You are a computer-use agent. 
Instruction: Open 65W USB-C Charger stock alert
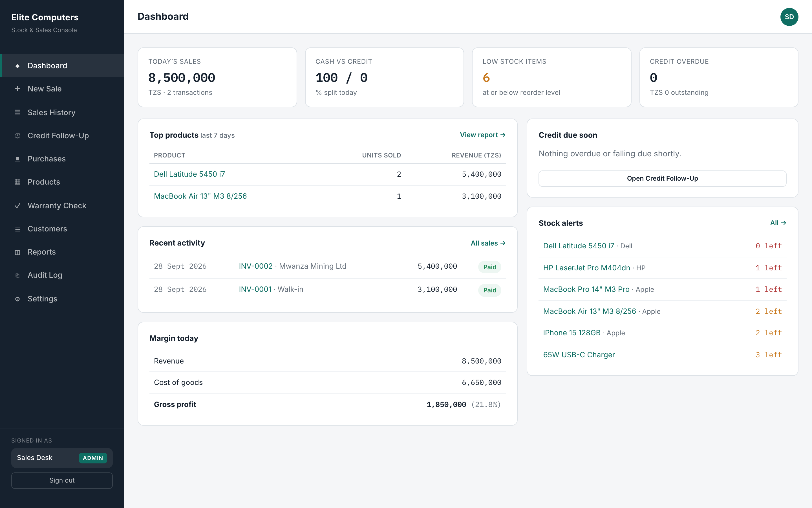tap(579, 355)
